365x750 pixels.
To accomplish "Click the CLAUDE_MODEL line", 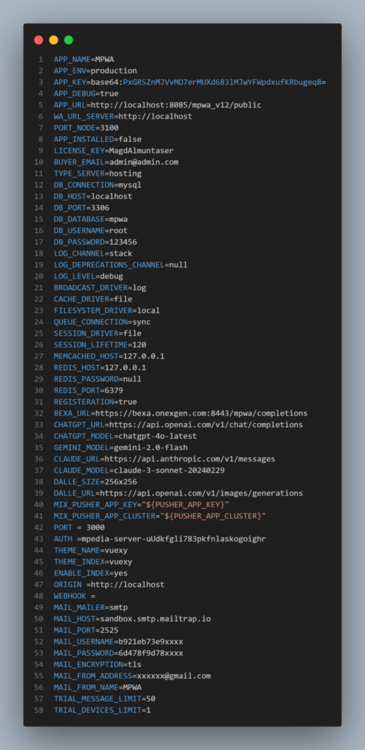I will tap(139, 471).
